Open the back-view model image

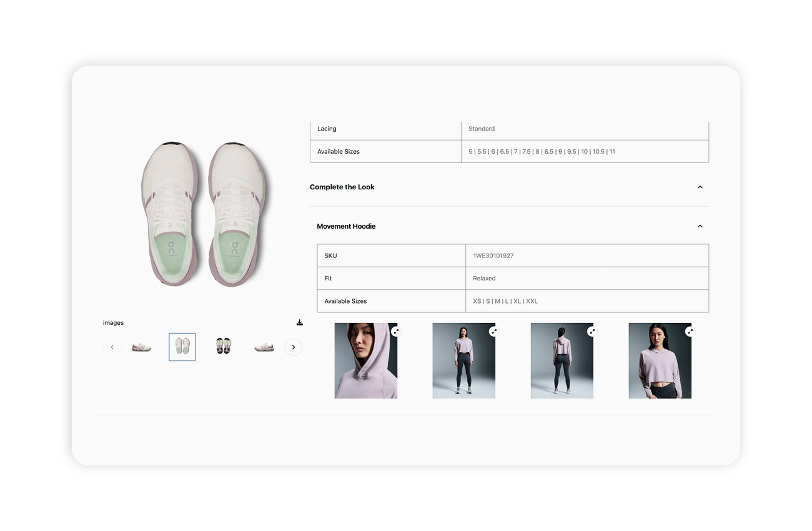tap(562, 360)
